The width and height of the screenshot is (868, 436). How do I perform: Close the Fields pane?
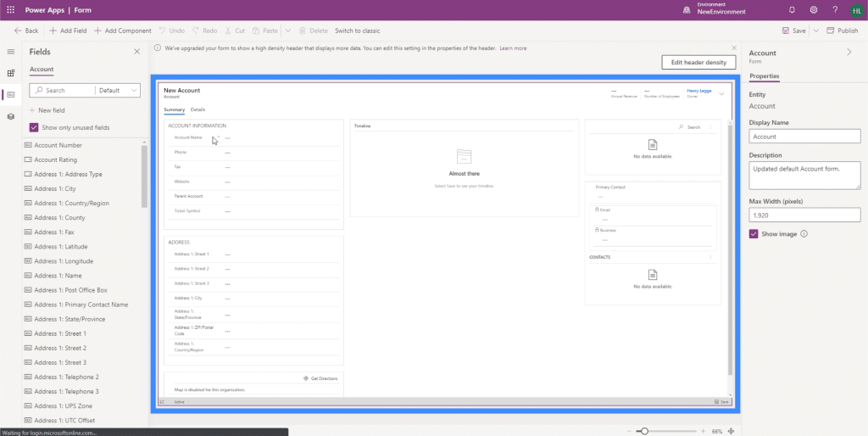(136, 52)
